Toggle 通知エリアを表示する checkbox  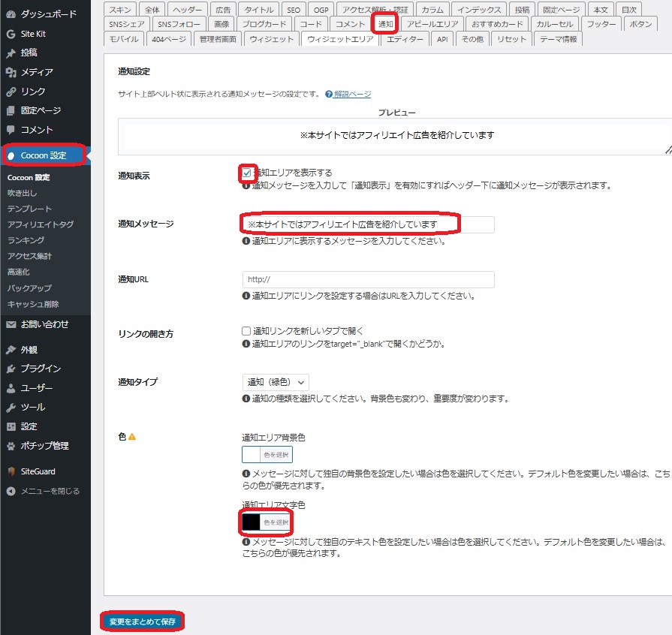tap(246, 173)
